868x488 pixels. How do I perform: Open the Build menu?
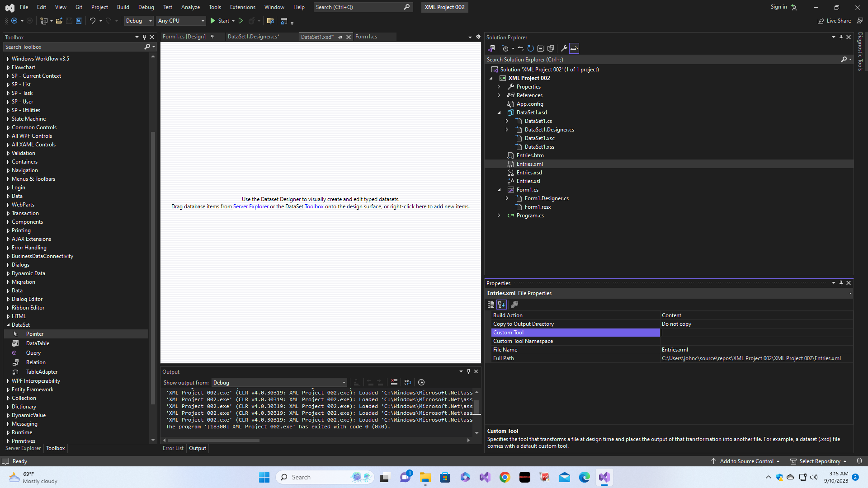click(123, 7)
